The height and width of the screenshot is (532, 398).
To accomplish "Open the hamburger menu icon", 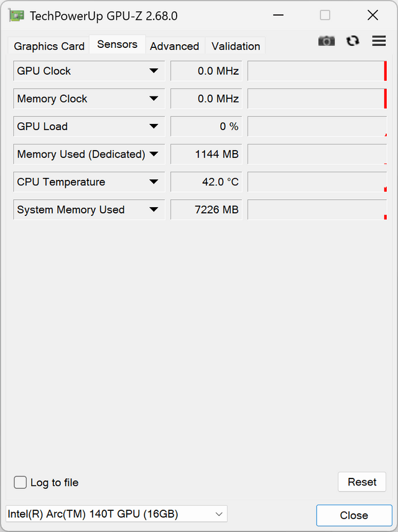I will pyautogui.click(x=379, y=40).
